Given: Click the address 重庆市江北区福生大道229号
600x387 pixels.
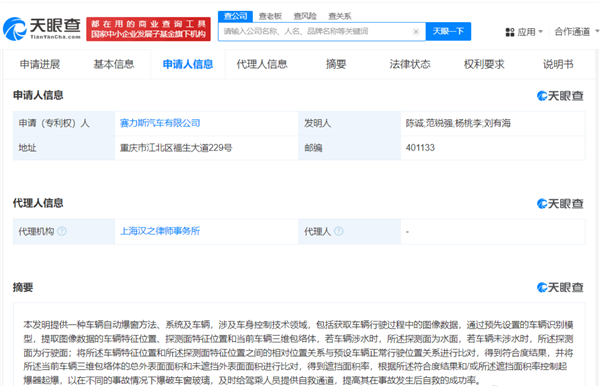Looking at the screenshot, I should [176, 148].
